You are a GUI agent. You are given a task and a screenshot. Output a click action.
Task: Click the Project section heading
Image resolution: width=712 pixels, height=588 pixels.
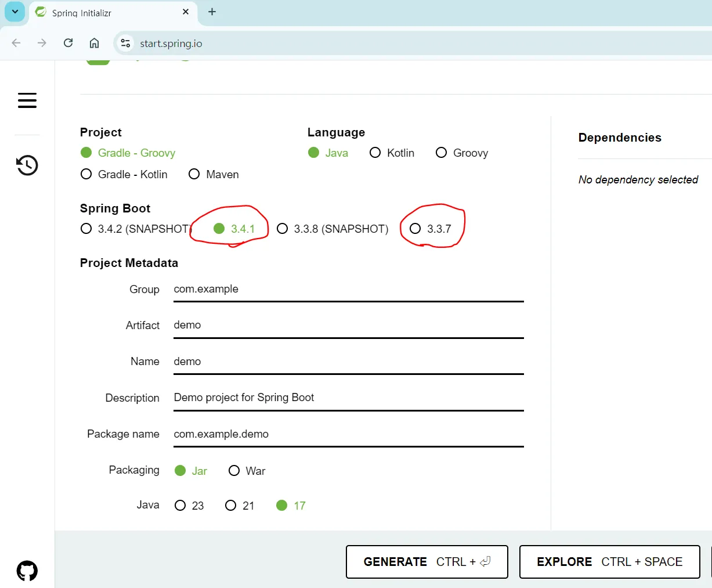pos(101,132)
